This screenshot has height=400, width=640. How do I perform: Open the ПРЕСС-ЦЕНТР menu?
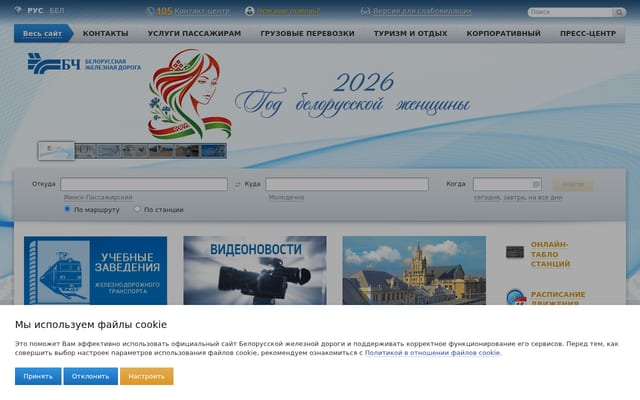[588, 33]
